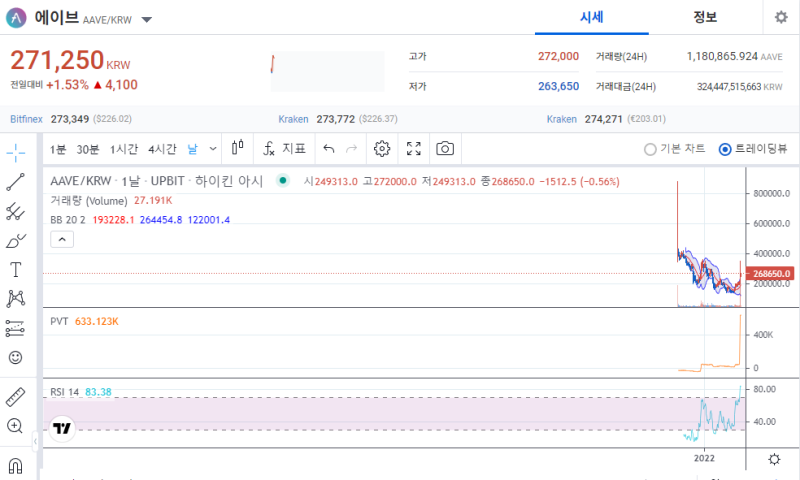The width and height of the screenshot is (800, 480).
Task: Select the trend line drawing tool
Action: (x=15, y=182)
